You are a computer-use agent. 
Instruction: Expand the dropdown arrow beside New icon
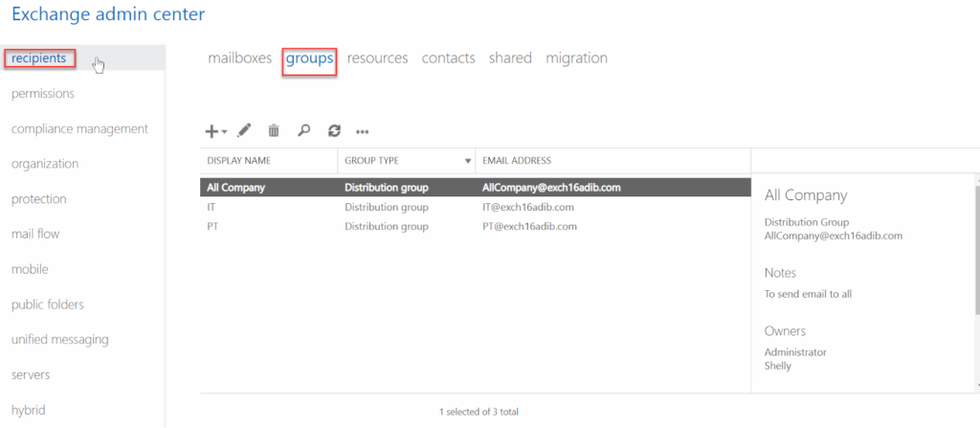(x=224, y=132)
